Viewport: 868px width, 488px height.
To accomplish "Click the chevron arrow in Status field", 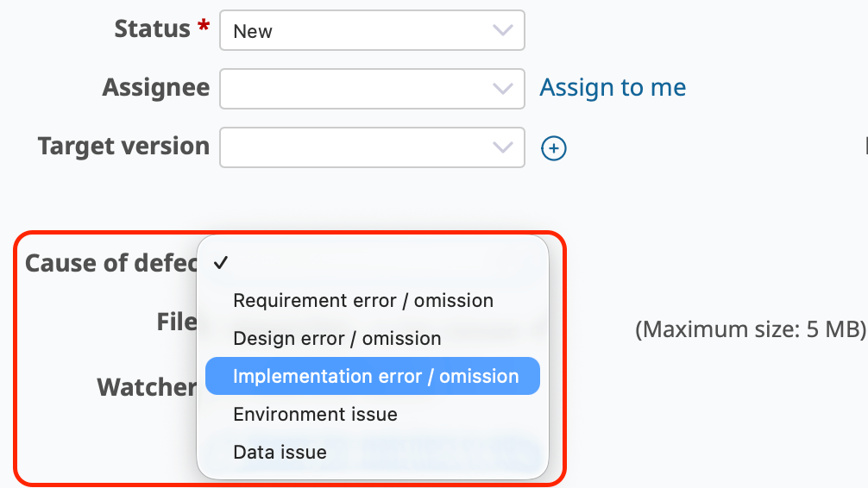I will point(502,31).
